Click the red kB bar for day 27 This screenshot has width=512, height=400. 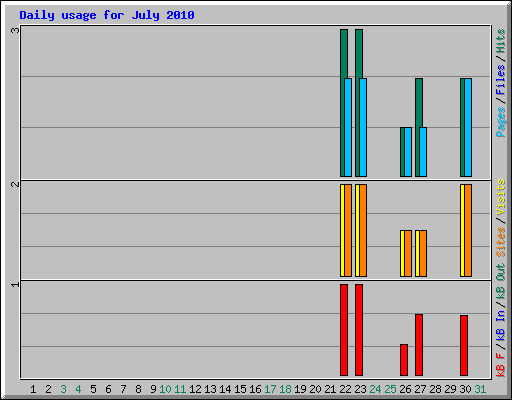coord(419,345)
